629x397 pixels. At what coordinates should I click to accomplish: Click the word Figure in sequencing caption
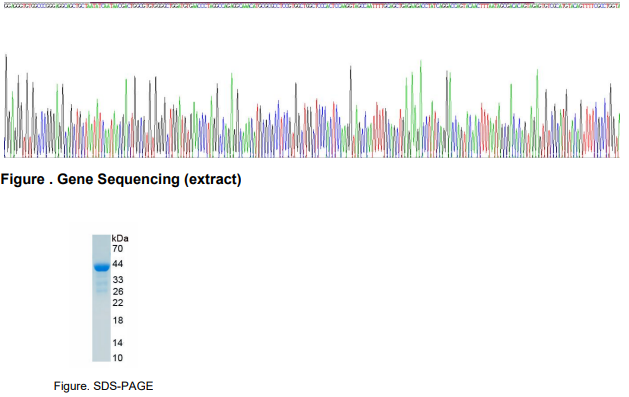click(x=22, y=179)
